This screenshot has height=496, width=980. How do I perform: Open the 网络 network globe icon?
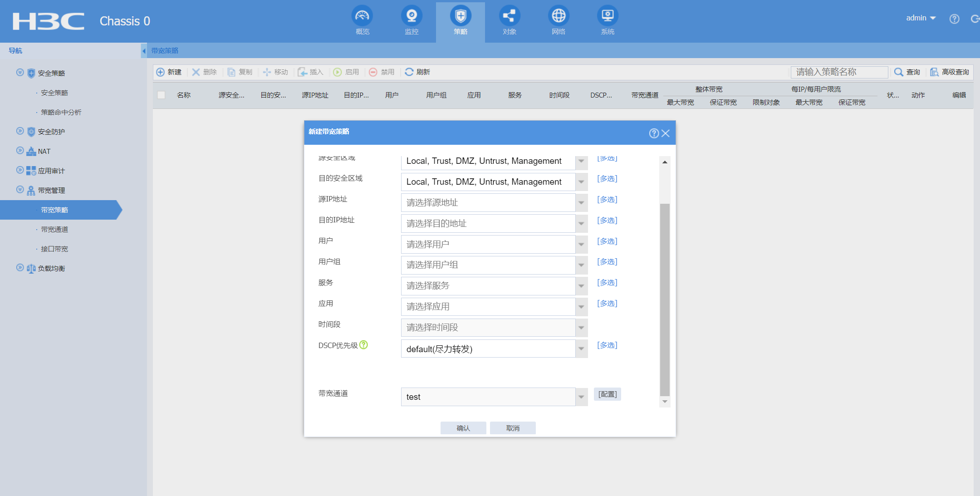tap(559, 16)
